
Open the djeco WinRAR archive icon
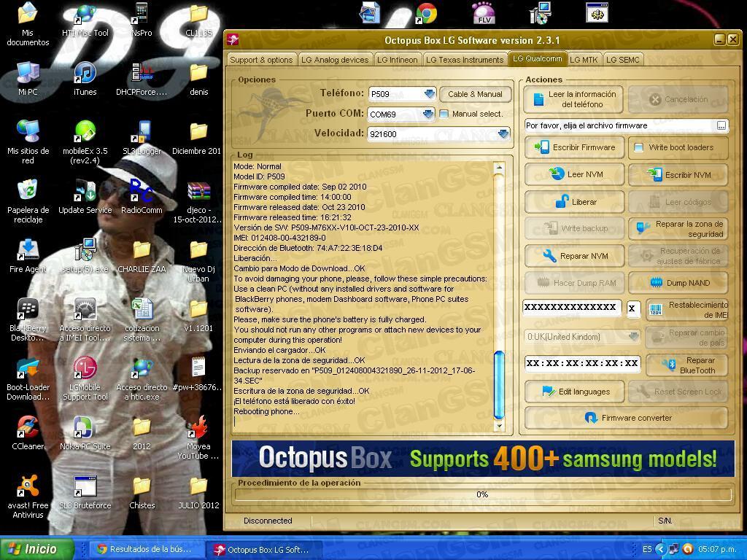point(198,201)
